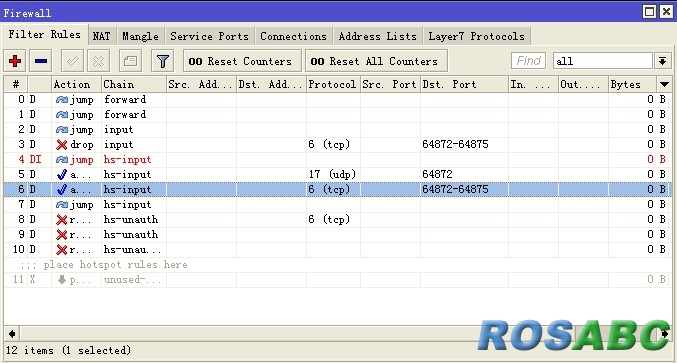677x363 pixels.
Task: Click jump icon in rule 1
Action: point(62,115)
